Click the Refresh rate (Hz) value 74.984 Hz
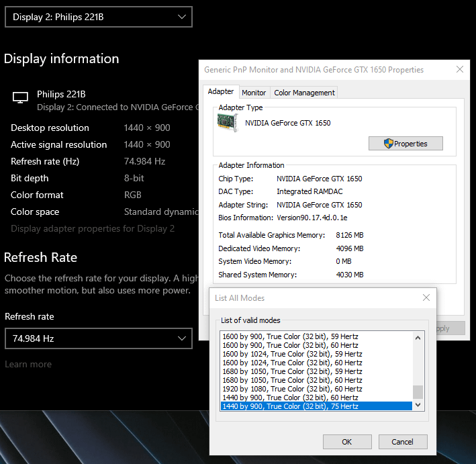The width and height of the screenshot is (476, 464). click(x=144, y=161)
